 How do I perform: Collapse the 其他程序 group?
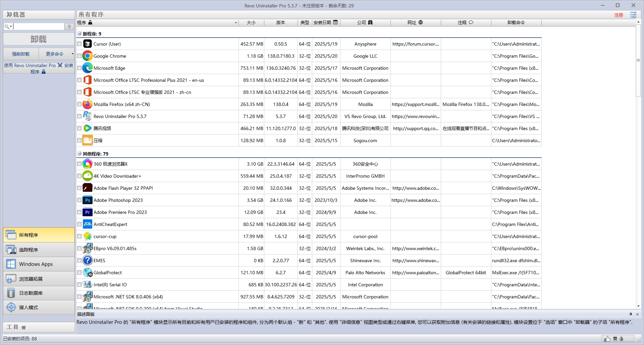(79, 154)
